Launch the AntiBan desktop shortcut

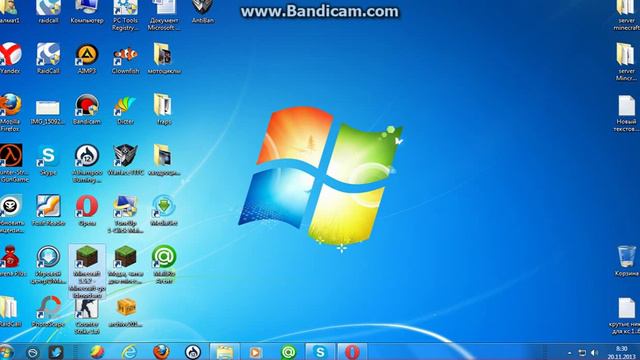click(x=202, y=12)
